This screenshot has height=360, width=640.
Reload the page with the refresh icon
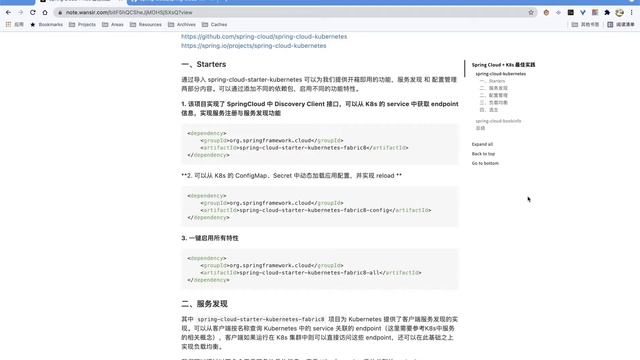pos(33,13)
